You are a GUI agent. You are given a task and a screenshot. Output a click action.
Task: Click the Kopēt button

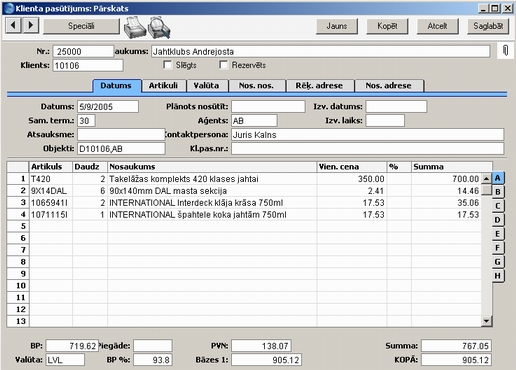[x=387, y=26]
